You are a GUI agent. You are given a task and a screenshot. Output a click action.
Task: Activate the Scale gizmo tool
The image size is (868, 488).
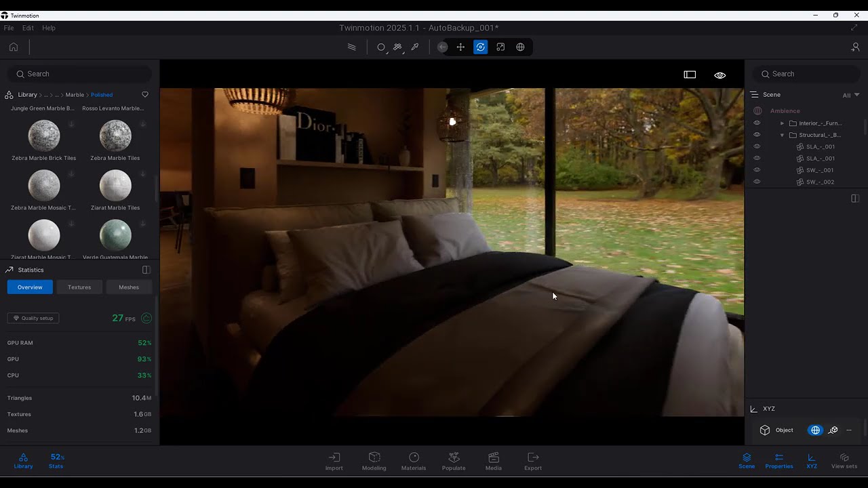[500, 47]
